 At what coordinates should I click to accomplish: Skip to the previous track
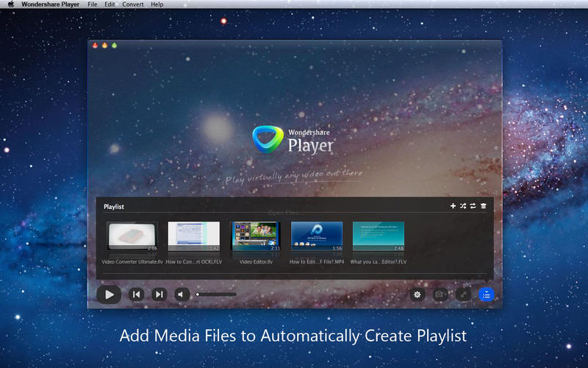136,294
